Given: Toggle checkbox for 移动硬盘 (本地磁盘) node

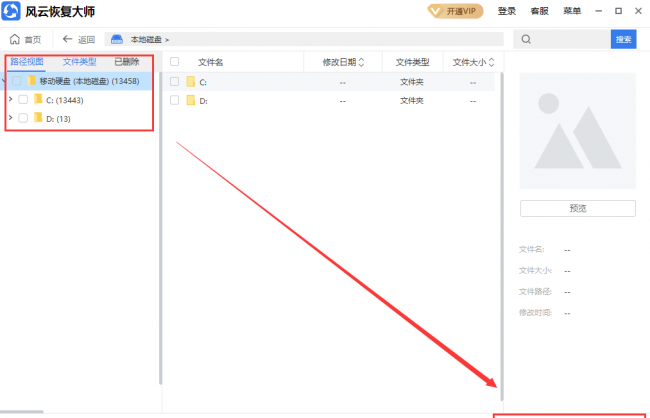Looking at the screenshot, I should point(17,81).
